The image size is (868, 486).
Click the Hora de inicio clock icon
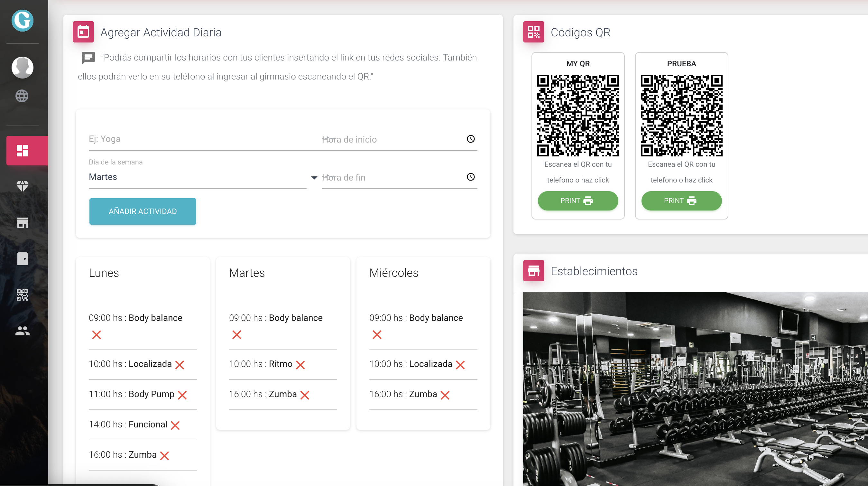click(x=471, y=139)
